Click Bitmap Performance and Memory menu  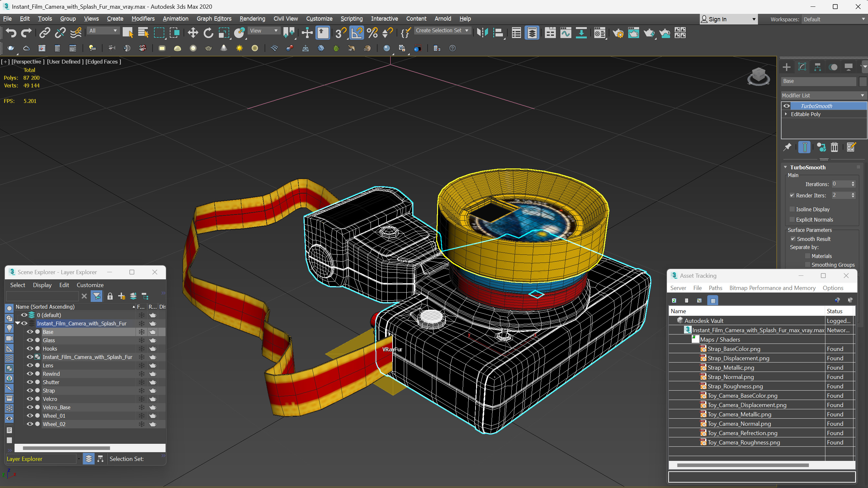772,288
